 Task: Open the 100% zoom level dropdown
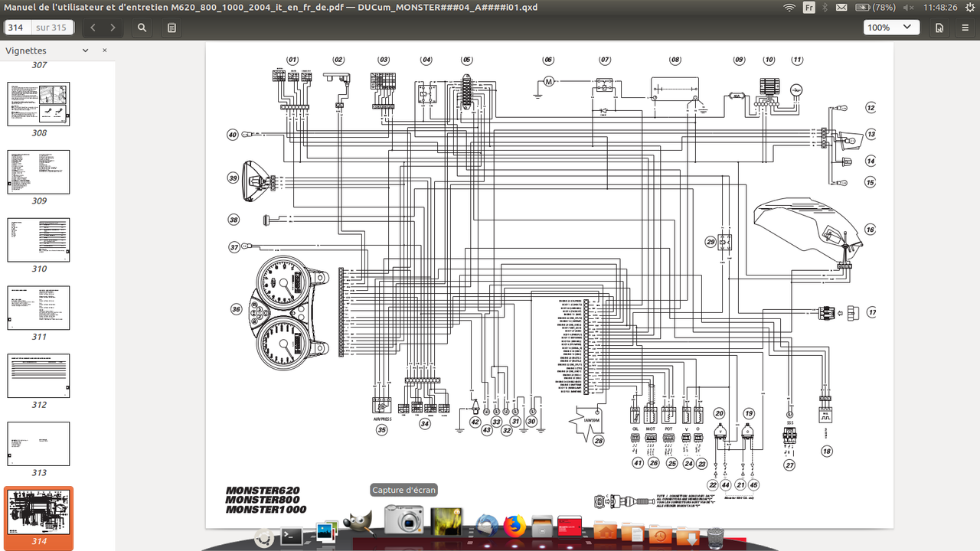point(891,28)
